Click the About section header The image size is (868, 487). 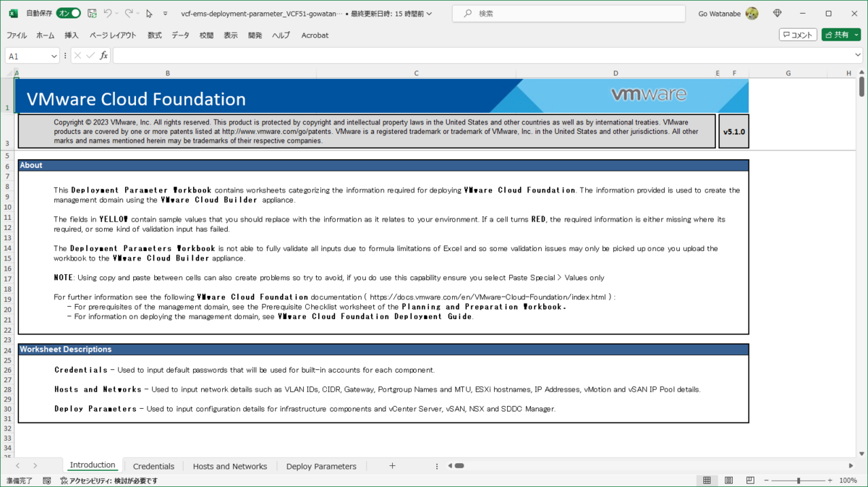tap(383, 165)
